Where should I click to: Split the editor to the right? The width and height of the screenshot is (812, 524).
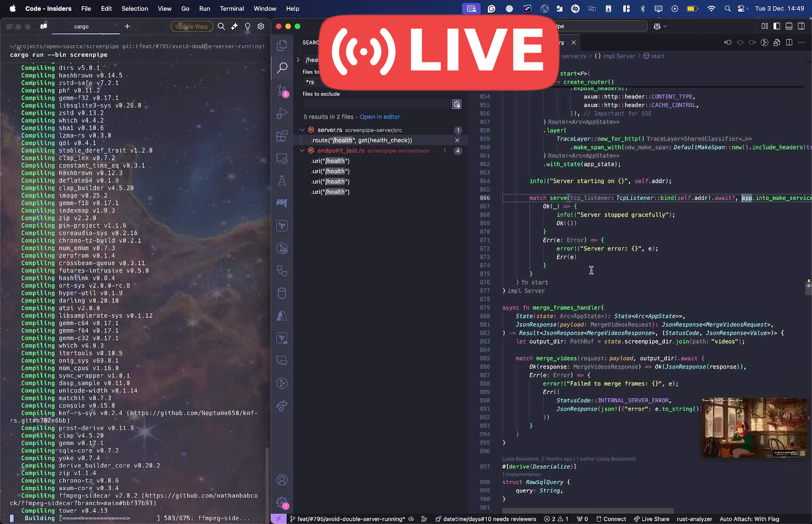[789, 42]
